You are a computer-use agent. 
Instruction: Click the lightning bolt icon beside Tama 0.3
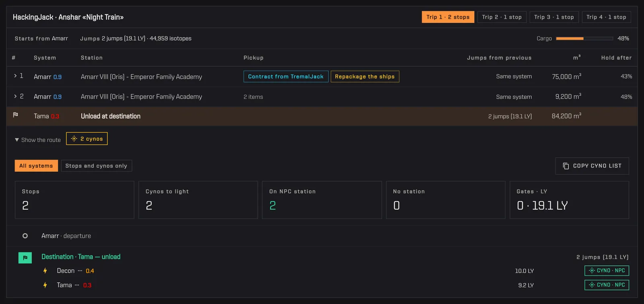45,285
